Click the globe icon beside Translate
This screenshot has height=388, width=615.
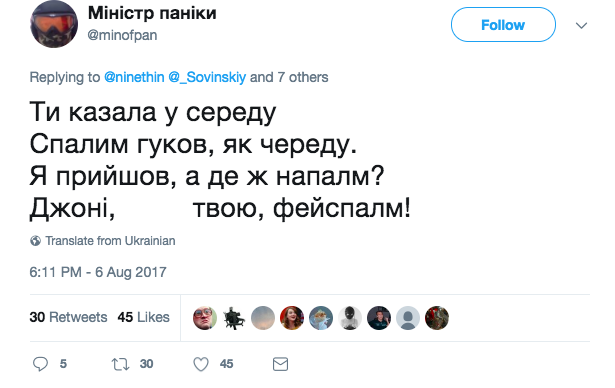35,240
